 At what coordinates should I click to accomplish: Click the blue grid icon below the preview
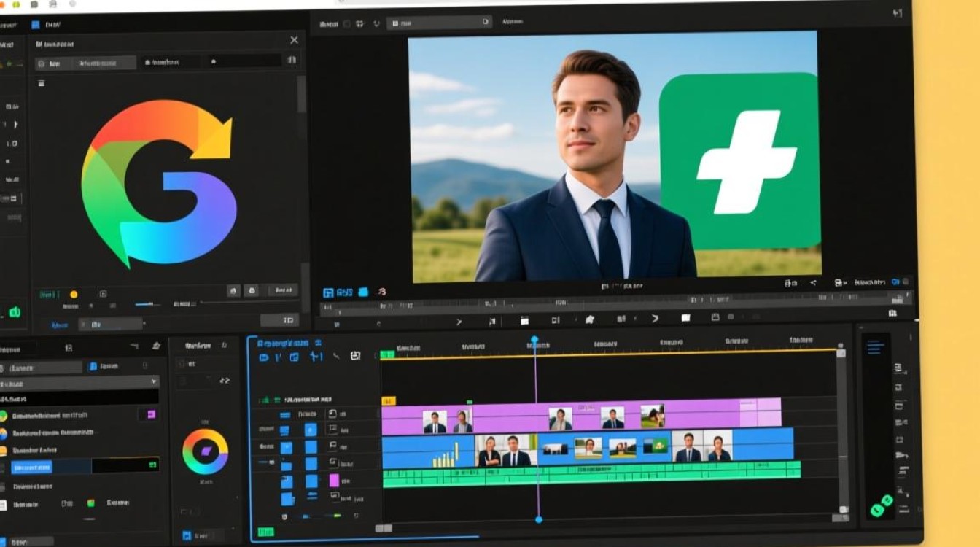pos(328,292)
